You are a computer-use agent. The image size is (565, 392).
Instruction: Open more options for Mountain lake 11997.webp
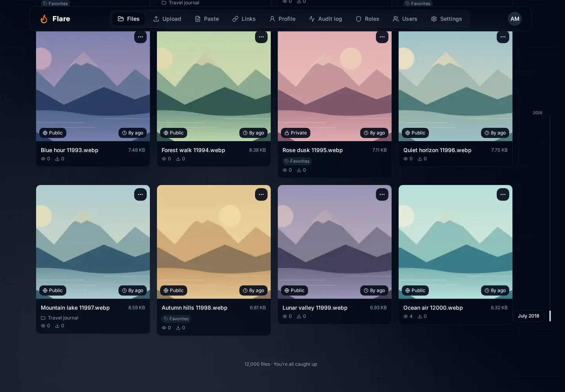click(x=140, y=194)
